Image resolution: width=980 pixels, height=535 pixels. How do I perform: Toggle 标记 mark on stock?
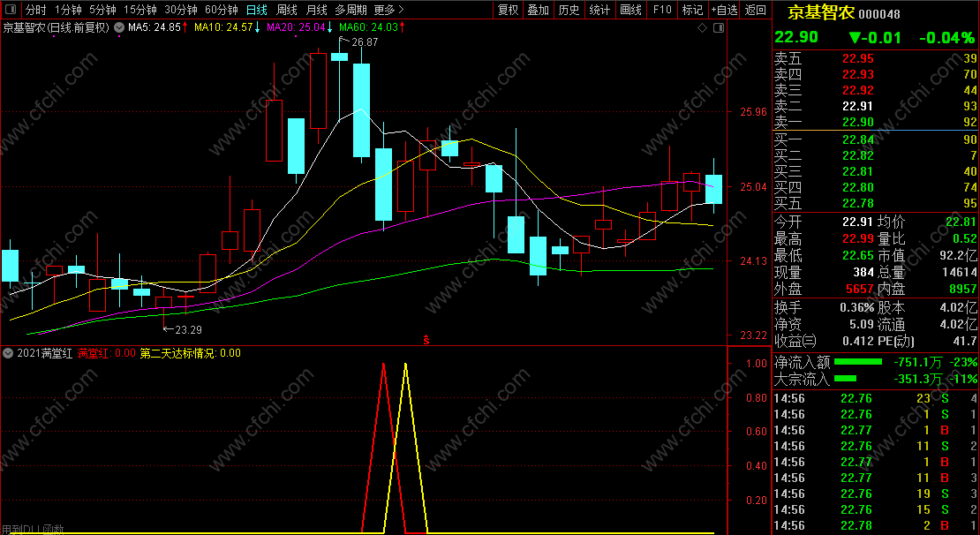[x=692, y=10]
